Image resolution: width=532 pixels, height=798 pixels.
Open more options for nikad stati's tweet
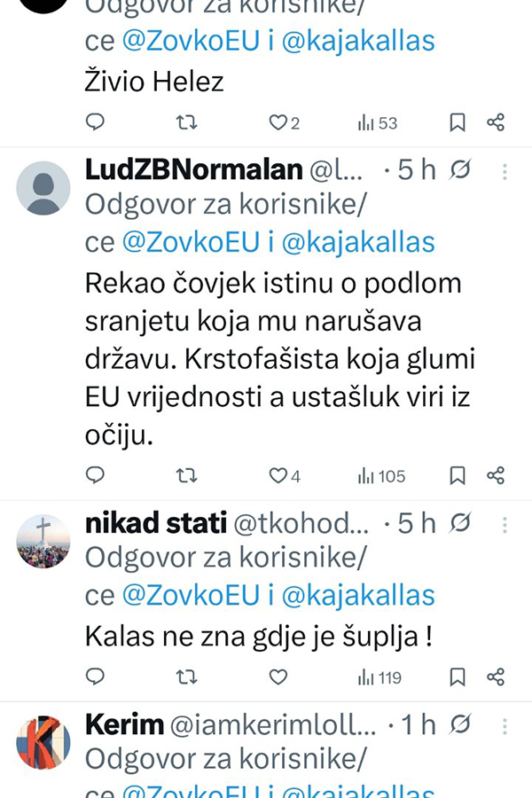click(504, 524)
